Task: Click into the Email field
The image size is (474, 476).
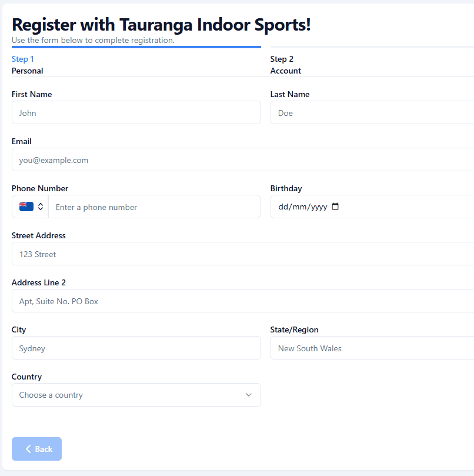Action: [x=243, y=159]
